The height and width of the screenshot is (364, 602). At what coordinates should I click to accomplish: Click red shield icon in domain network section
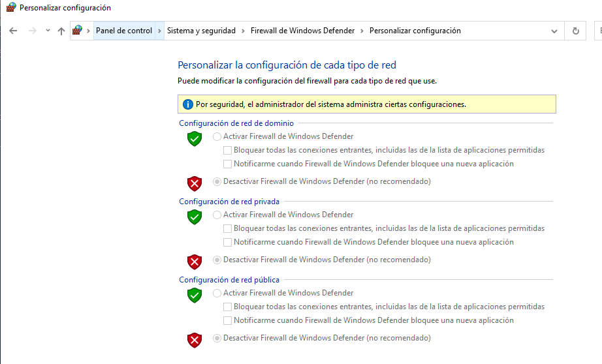point(195,184)
